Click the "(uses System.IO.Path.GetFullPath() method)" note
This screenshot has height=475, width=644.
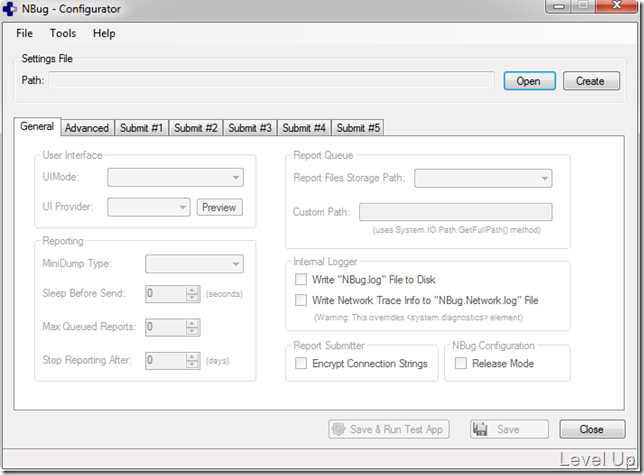(457, 230)
